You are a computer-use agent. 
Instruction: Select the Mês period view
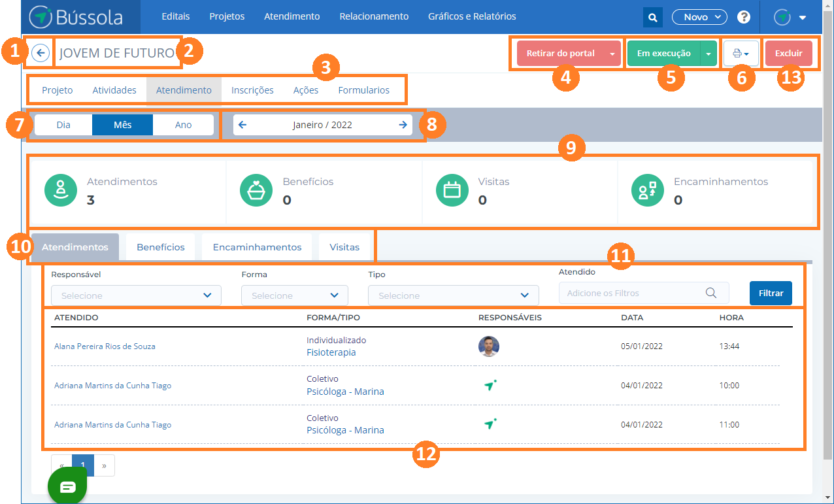[x=122, y=125]
